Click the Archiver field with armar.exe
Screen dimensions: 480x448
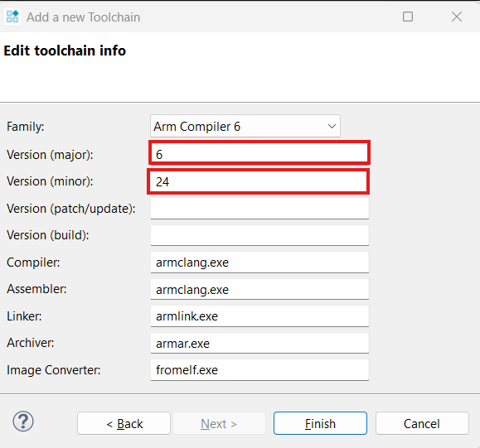[x=259, y=343]
